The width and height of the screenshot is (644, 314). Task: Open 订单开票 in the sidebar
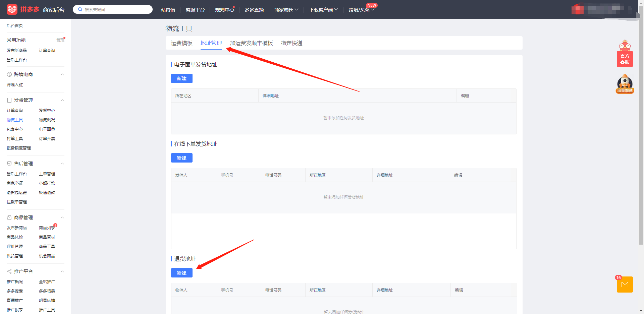pos(47,139)
